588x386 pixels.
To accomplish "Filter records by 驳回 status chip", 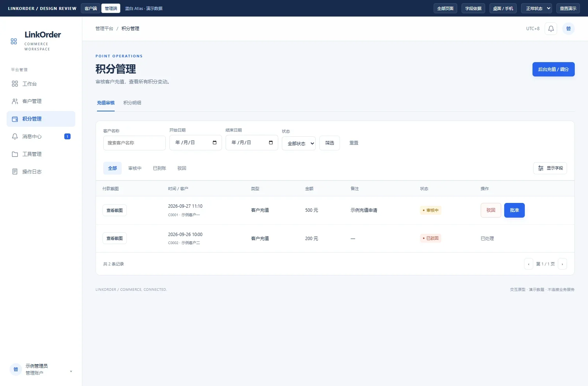I will coord(182,168).
